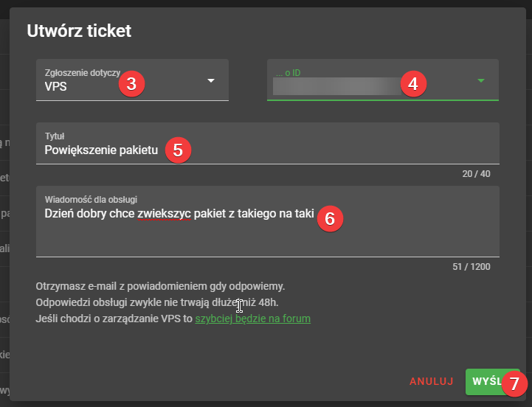Click the "Odpowiedzi obsługi zwykle" 48h notice text
Image resolution: width=532 pixels, height=407 pixels.
tap(156, 302)
